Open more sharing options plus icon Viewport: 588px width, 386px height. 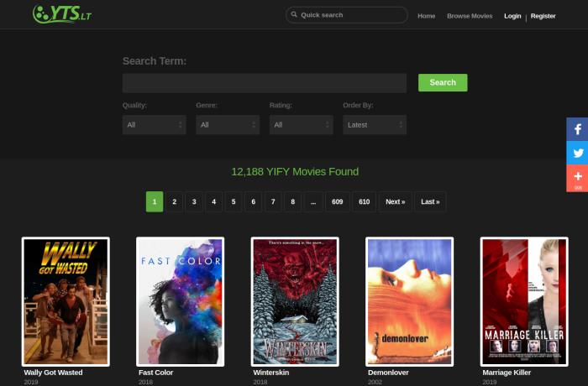(x=578, y=179)
